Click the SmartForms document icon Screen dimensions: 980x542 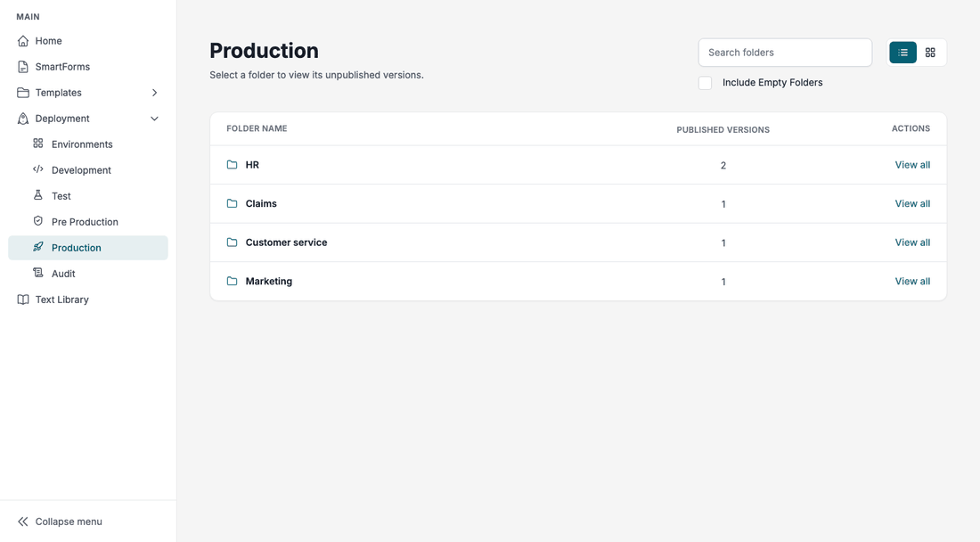(x=23, y=67)
